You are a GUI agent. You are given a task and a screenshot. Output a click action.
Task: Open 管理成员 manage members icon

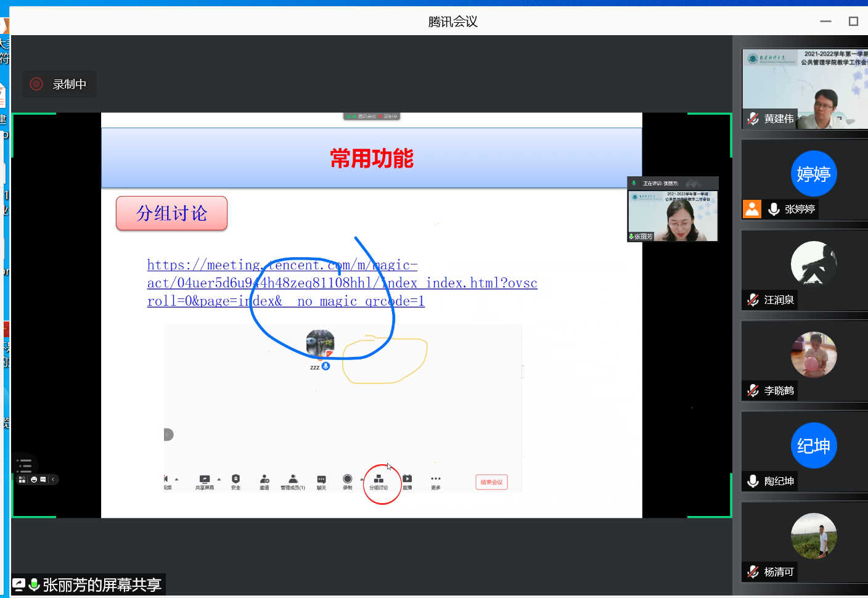click(x=293, y=480)
